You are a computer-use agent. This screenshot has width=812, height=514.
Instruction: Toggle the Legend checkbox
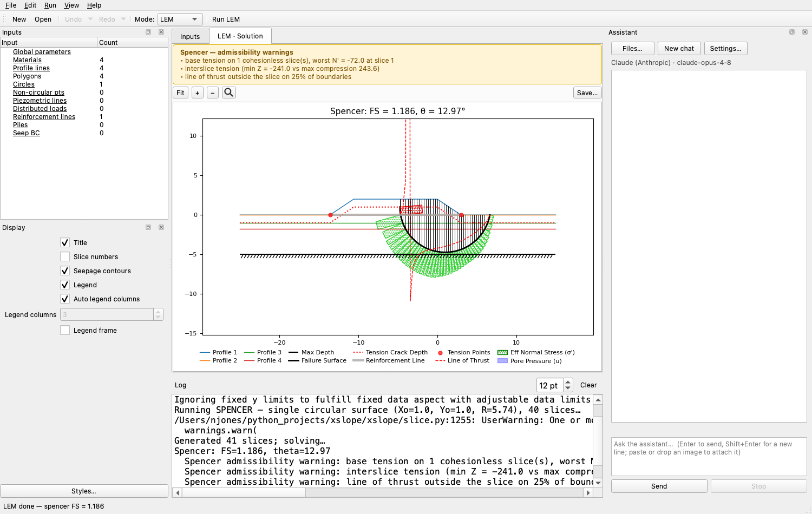(x=65, y=285)
